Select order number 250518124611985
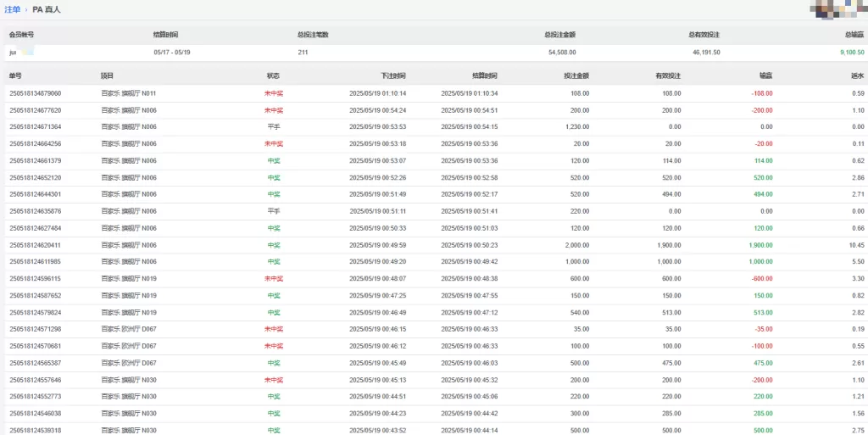 [x=36, y=262]
